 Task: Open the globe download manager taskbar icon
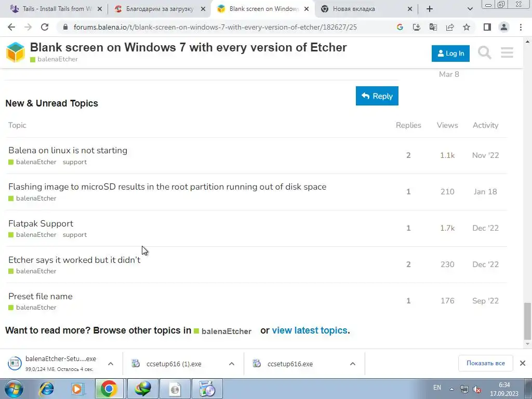tap(142, 389)
